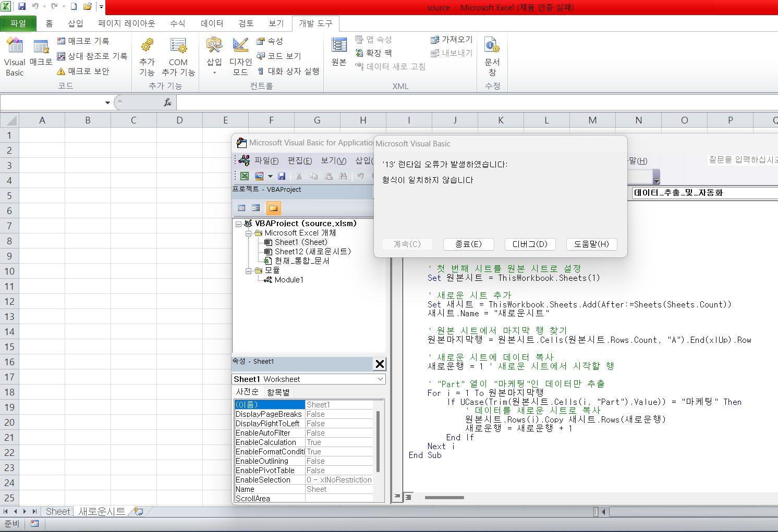Switch to the 수식 ribbon tab
This screenshot has height=532, width=778.
coord(177,23)
